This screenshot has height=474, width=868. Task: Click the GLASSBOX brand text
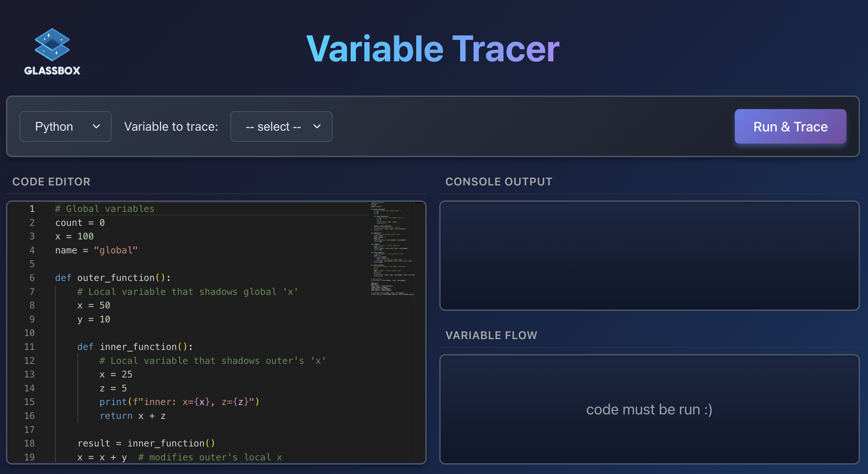pyautogui.click(x=52, y=71)
